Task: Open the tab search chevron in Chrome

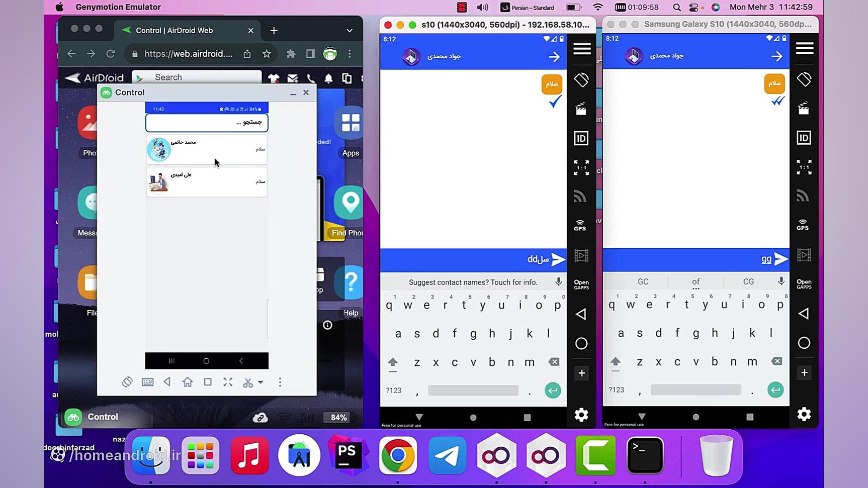Action: pos(350,31)
